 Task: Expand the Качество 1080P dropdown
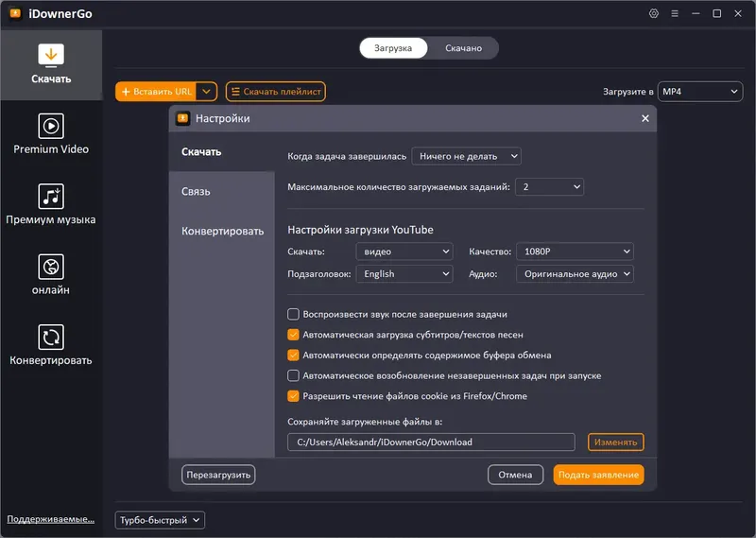pyautogui.click(x=575, y=252)
